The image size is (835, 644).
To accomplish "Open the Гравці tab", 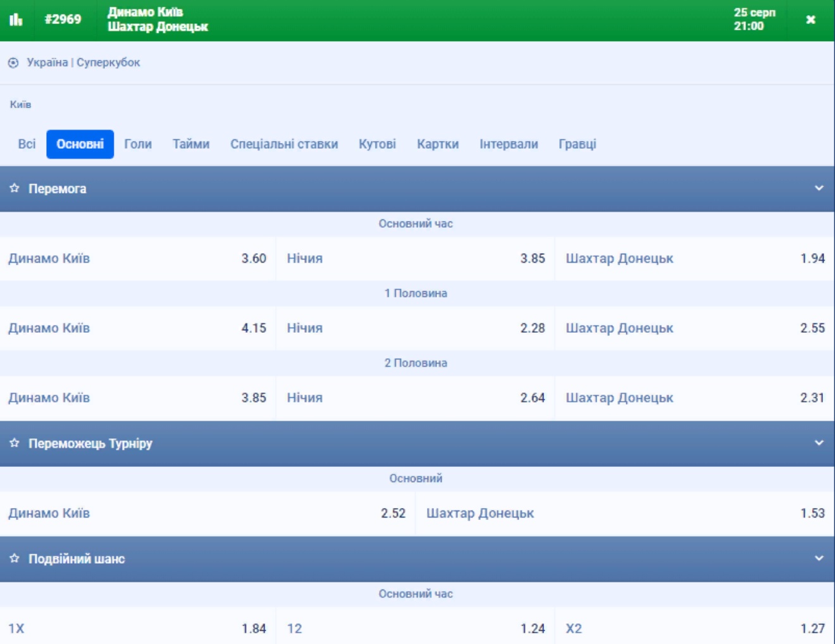I will (x=577, y=144).
